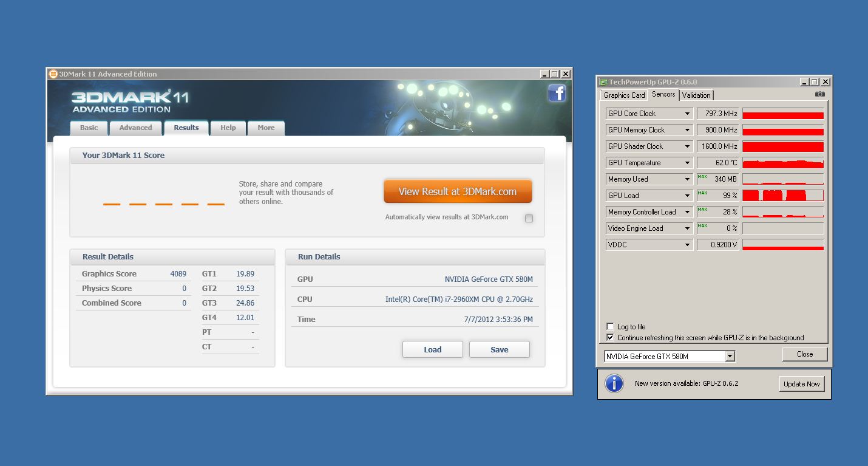
Task: Click the Load button in Run Details
Action: [433, 349]
